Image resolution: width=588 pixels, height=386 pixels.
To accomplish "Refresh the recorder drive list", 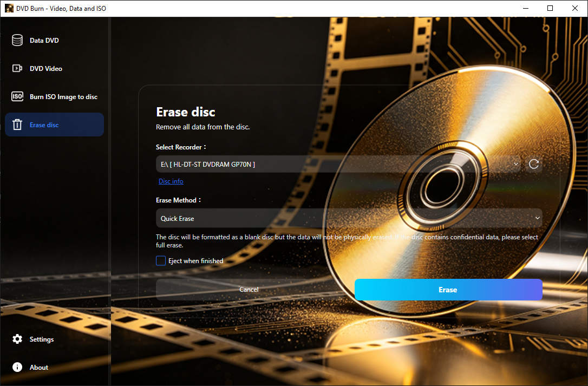I will pos(534,164).
